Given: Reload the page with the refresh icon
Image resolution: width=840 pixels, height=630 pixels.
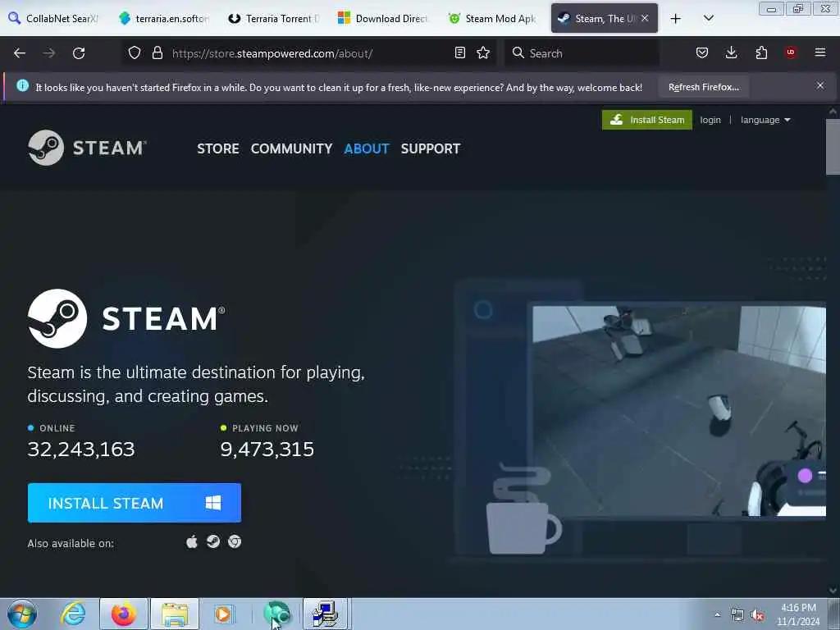Looking at the screenshot, I should point(79,53).
